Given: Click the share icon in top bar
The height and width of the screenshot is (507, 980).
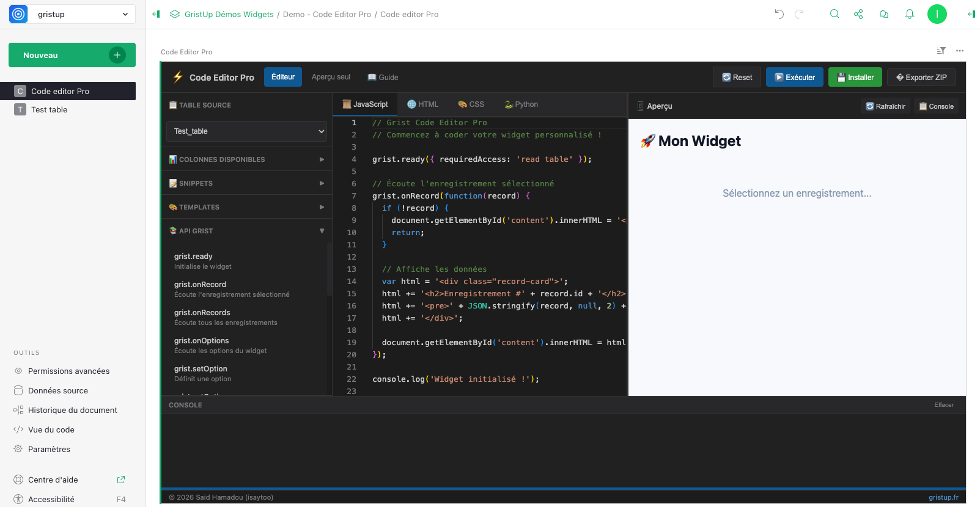Looking at the screenshot, I should coord(858,14).
